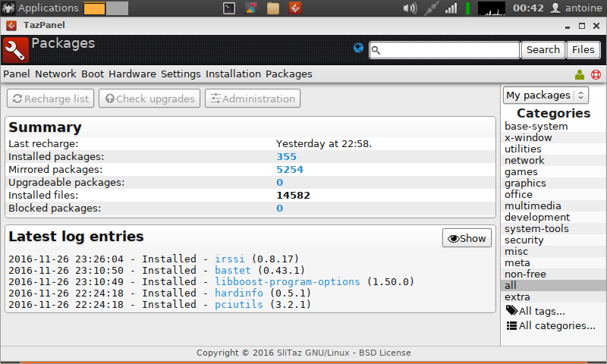Open the mirrored packages count 5254

(290, 169)
